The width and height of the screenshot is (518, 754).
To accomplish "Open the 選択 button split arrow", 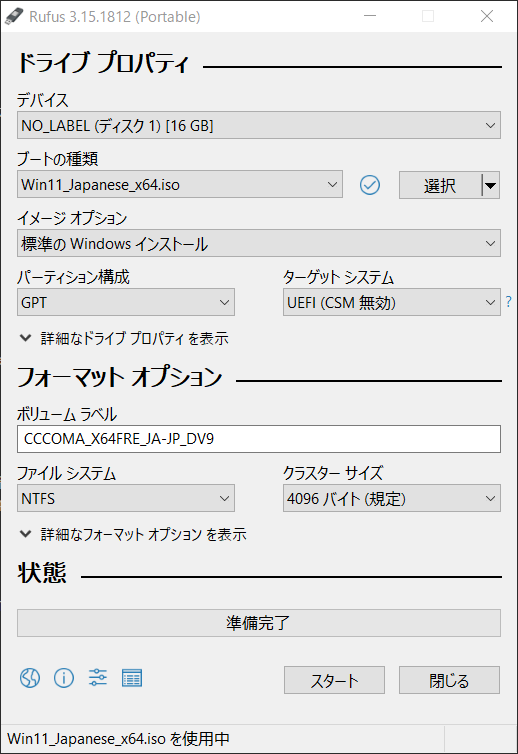I will (491, 185).
